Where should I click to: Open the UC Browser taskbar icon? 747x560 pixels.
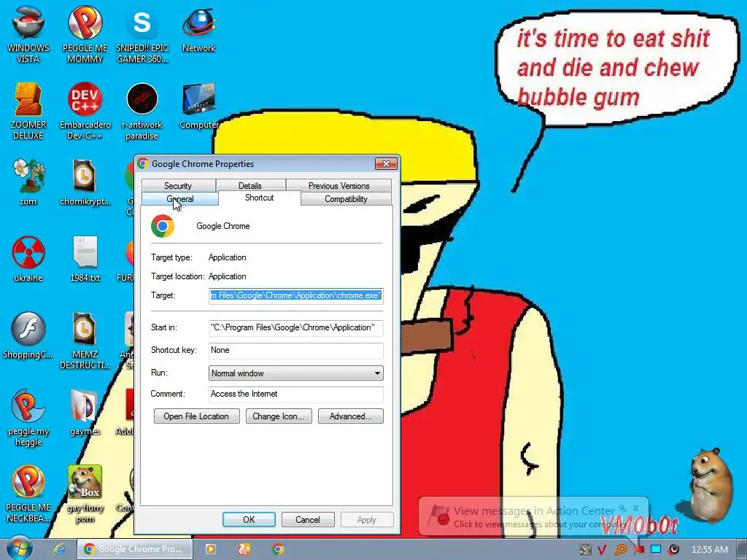(244, 549)
